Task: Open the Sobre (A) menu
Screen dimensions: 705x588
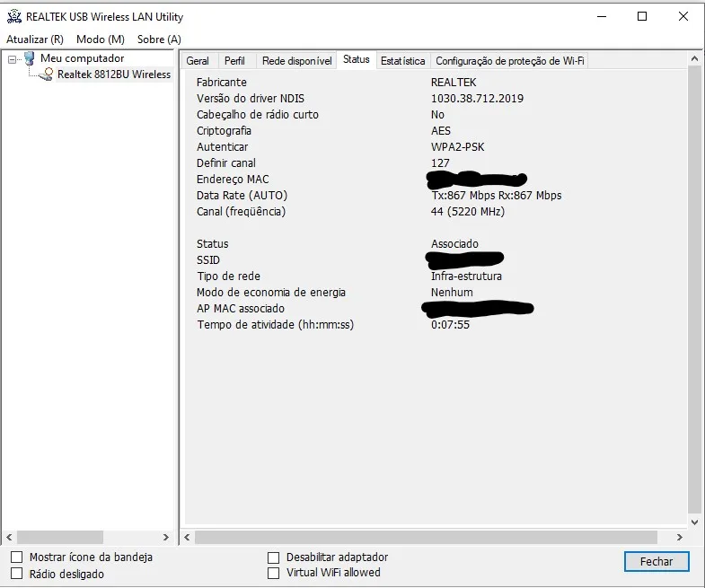Action: [x=159, y=39]
